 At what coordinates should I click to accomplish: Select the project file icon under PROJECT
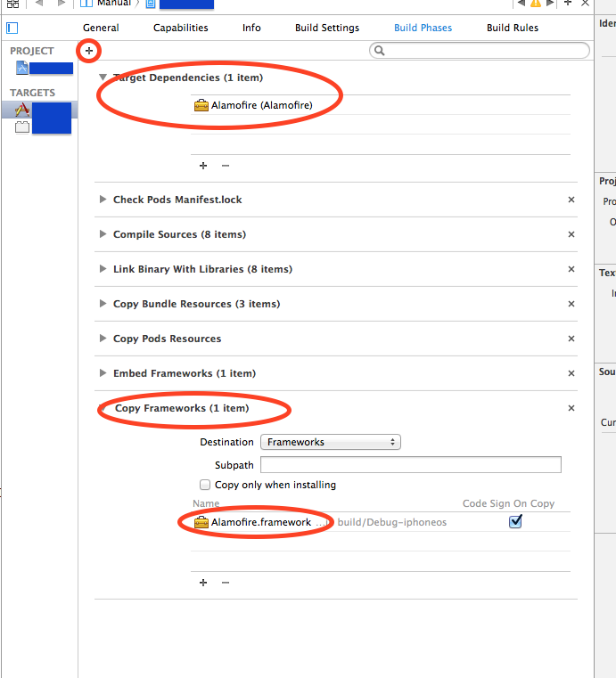pos(22,68)
